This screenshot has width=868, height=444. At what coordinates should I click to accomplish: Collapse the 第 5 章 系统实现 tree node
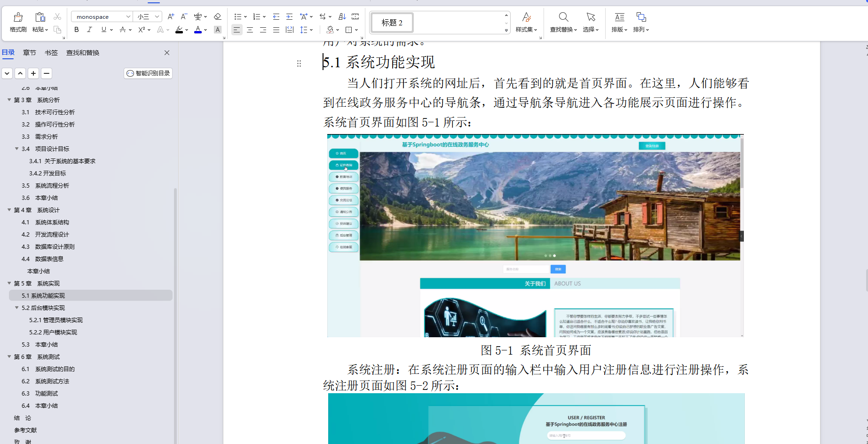(9, 283)
